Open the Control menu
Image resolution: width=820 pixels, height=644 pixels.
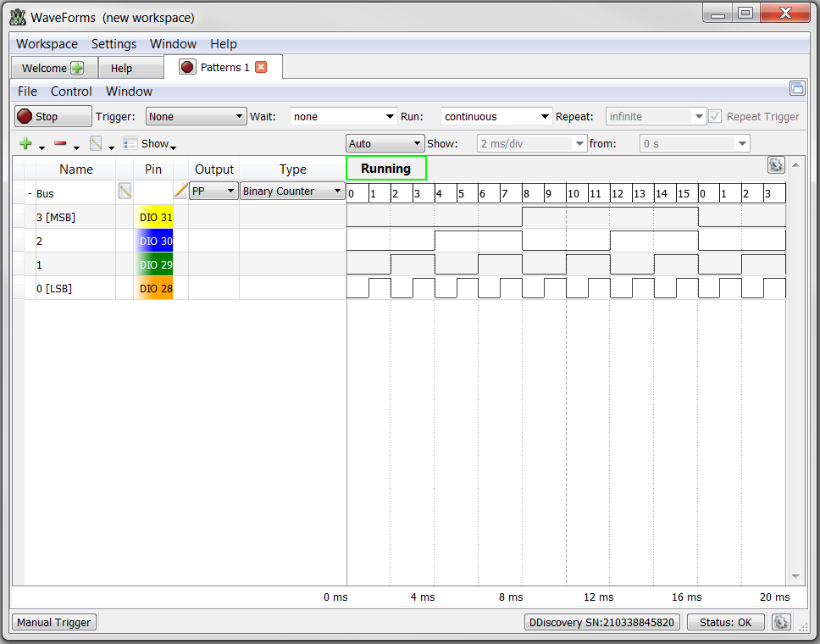point(71,92)
